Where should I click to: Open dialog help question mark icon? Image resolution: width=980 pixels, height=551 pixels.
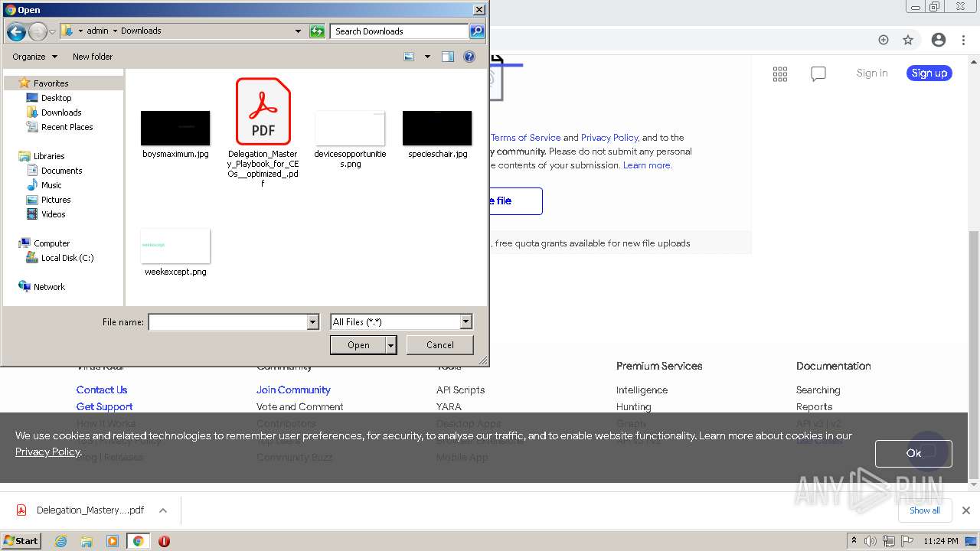click(469, 57)
